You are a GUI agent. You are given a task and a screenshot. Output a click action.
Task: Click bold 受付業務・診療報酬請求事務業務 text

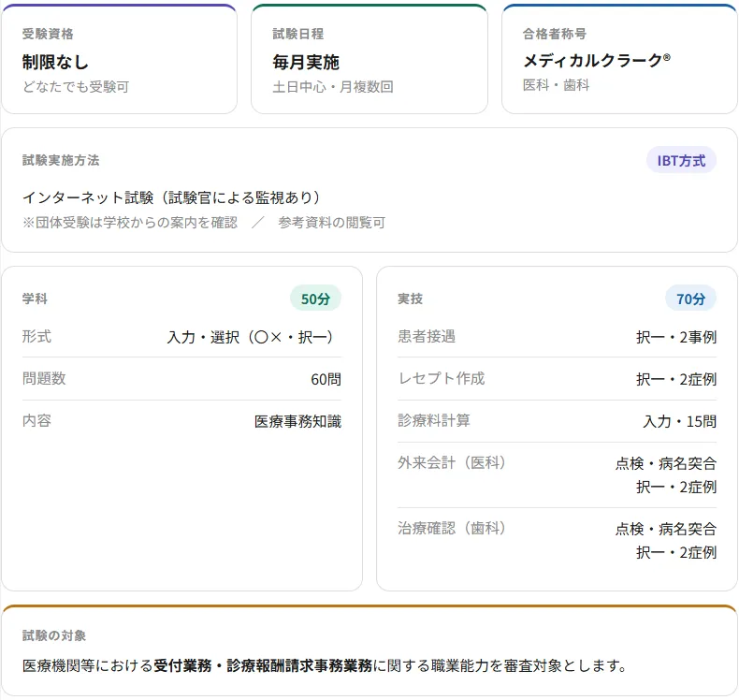coord(263,666)
